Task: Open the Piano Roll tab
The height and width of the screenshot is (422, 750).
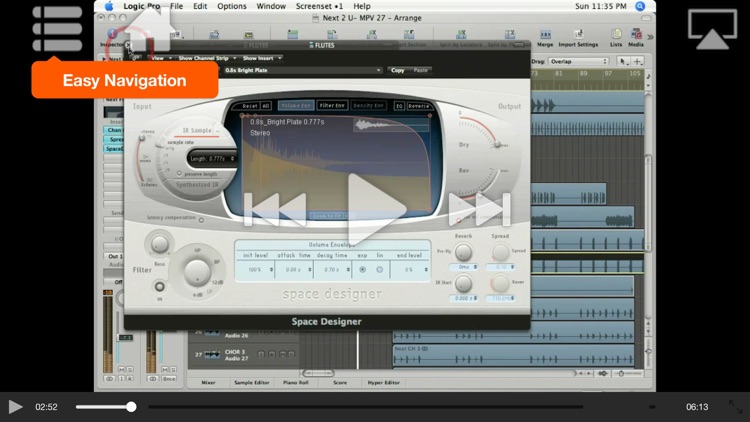Action: pos(296,383)
